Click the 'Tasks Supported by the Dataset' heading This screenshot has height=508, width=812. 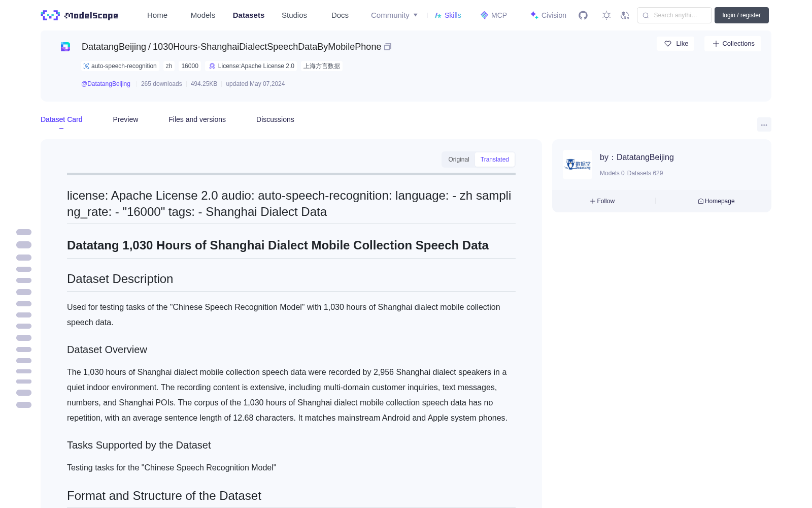click(139, 445)
